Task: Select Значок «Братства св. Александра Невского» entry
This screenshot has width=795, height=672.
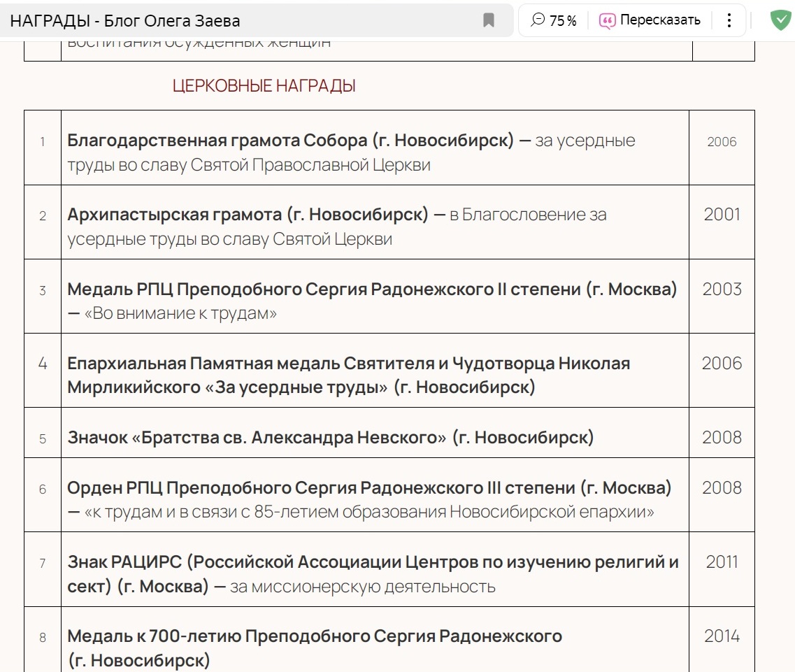Action: tap(330, 438)
